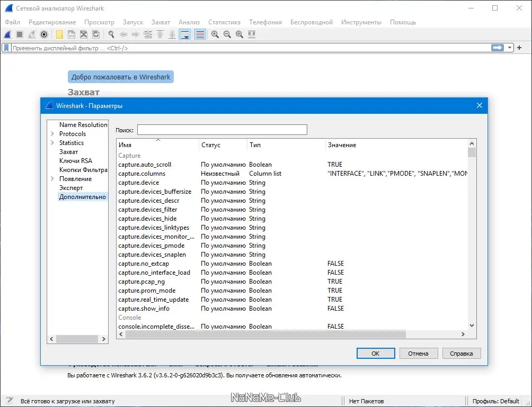Toggle packet list colorization
The height and width of the screenshot is (407, 532).
(x=200, y=34)
